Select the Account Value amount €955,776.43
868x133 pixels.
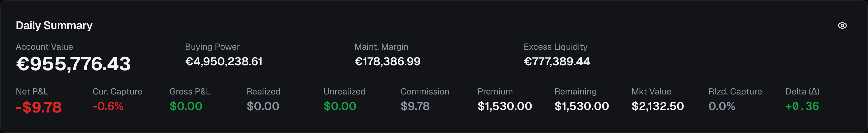pos(73,64)
